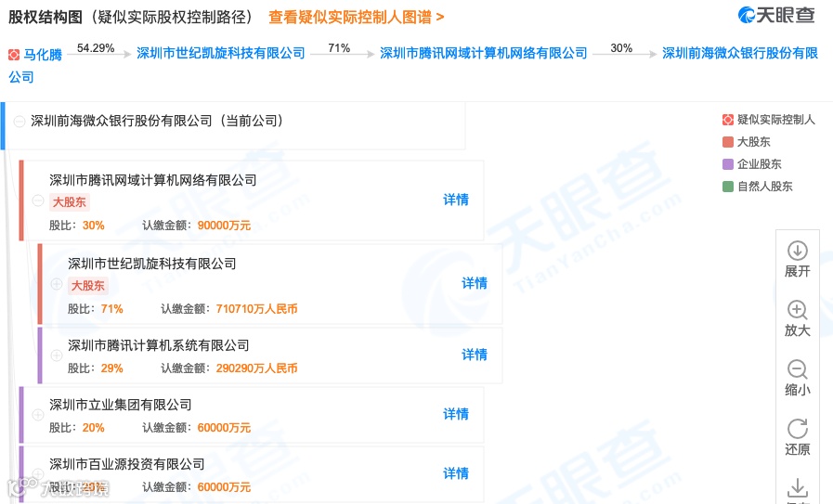The image size is (833, 504).
Task: Open 深圳市世纪凯旋科技有限公司 link in control path
Action: (x=221, y=53)
